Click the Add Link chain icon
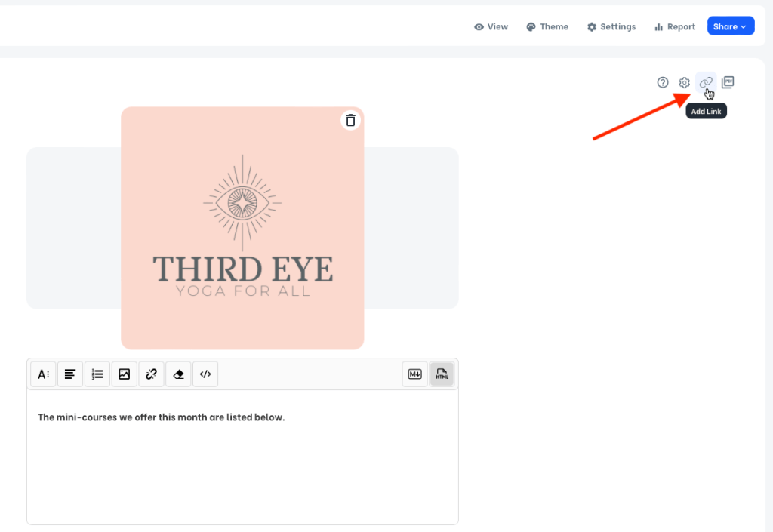773x532 pixels. [706, 82]
